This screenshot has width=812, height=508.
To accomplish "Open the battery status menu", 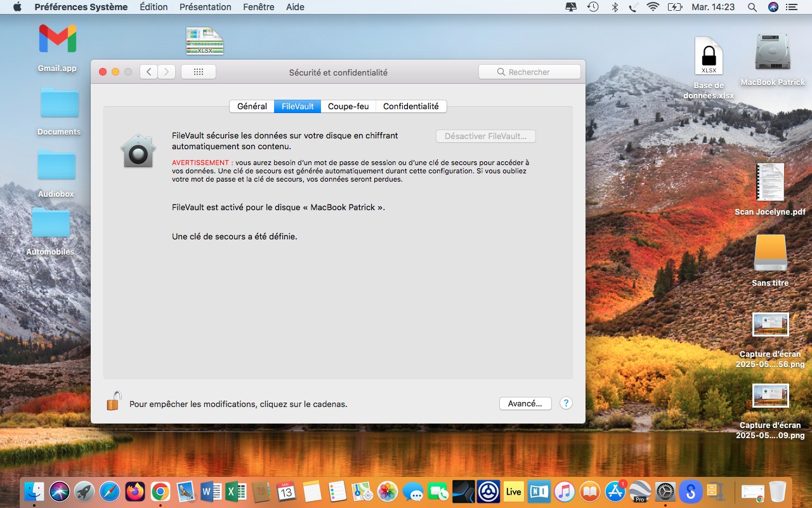I will tap(674, 7).
